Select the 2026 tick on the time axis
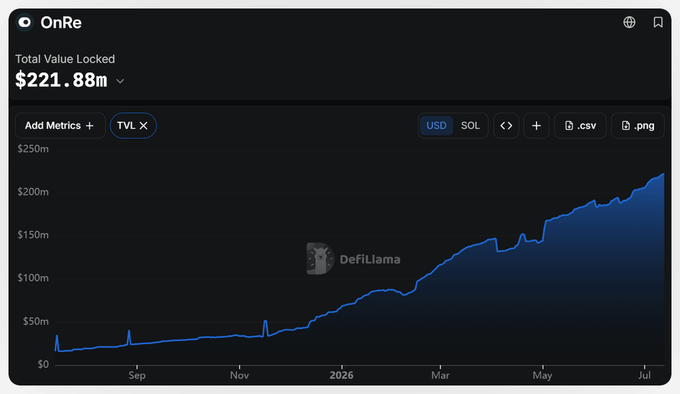Image resolution: width=680 pixels, height=394 pixels. pyautogui.click(x=341, y=375)
